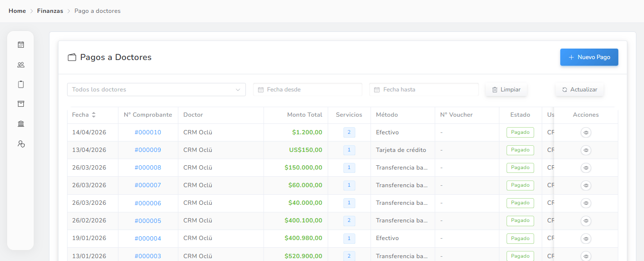Image resolution: width=644 pixels, height=261 pixels.
Task: Click services count badge in row #000010
Action: [349, 132]
